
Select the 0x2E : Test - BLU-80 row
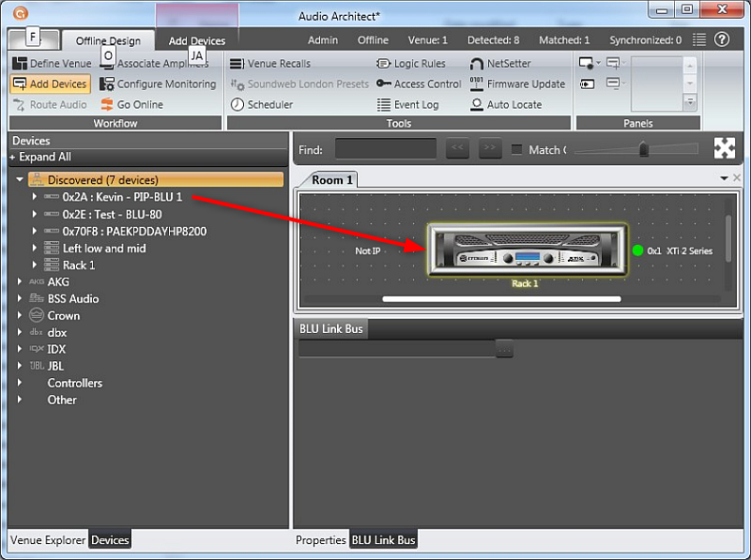click(x=112, y=215)
